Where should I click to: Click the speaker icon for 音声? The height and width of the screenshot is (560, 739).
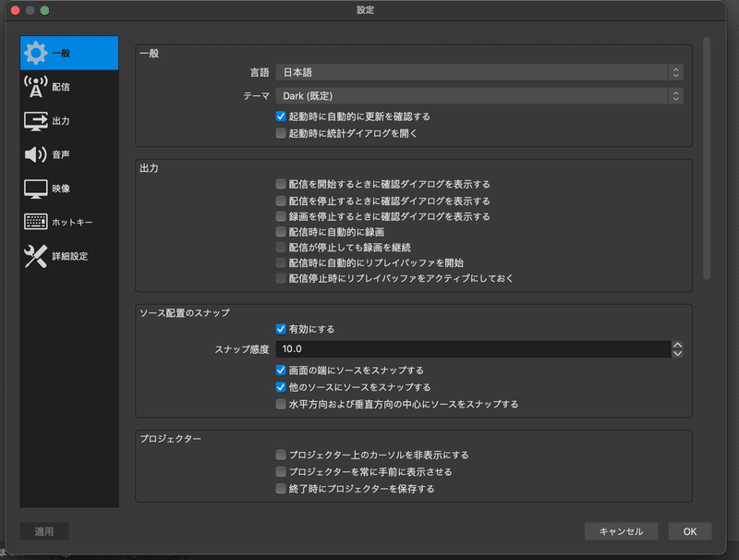coord(36,154)
